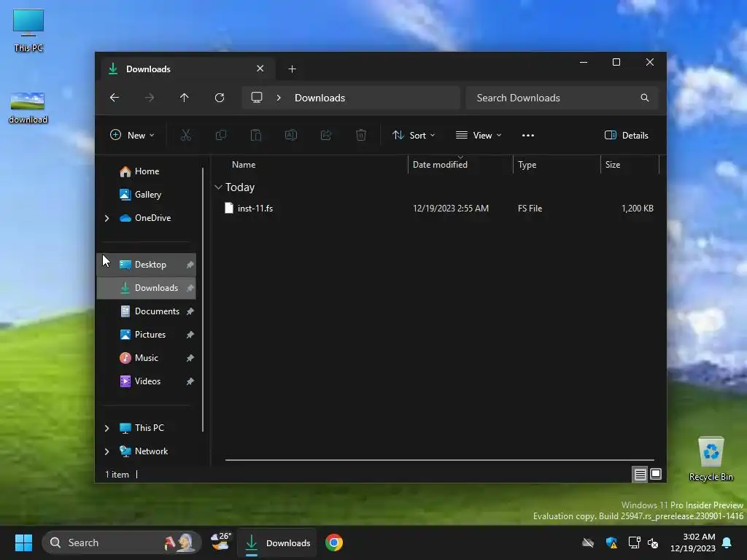747x560 pixels.
Task: Open the See more three-dots menu
Action: tap(528, 135)
